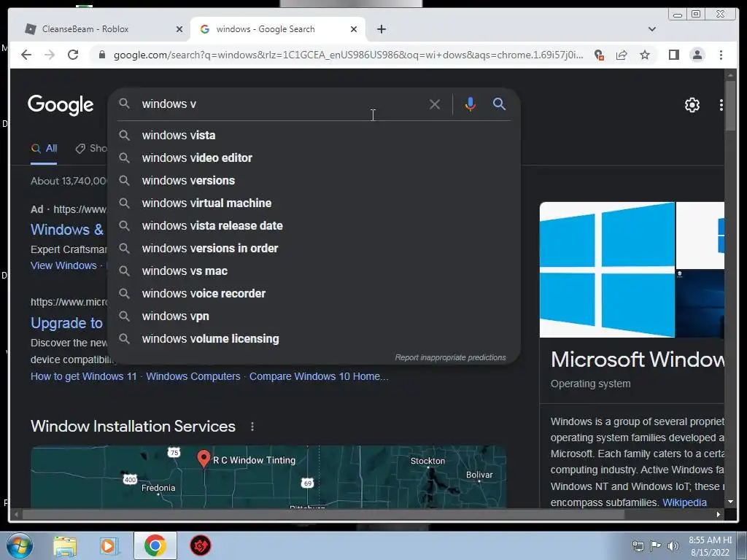This screenshot has width=747, height=560.
Task: Open the Chrome profile avatar
Action: 697,55
